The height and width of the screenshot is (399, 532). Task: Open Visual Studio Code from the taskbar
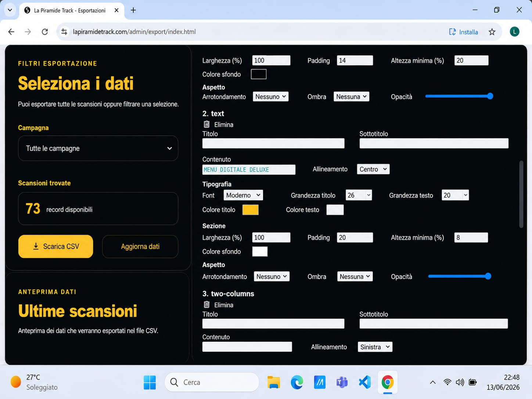[x=365, y=382]
